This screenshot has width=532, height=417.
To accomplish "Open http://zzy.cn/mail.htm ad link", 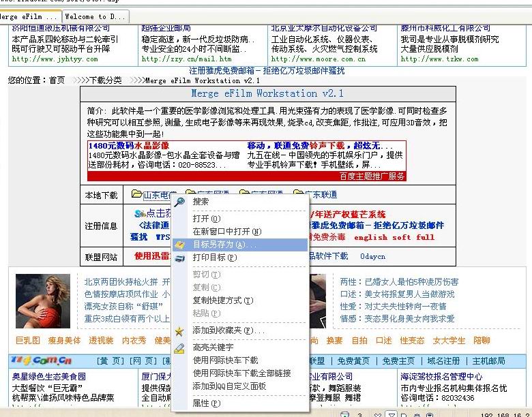I will coord(186,59).
